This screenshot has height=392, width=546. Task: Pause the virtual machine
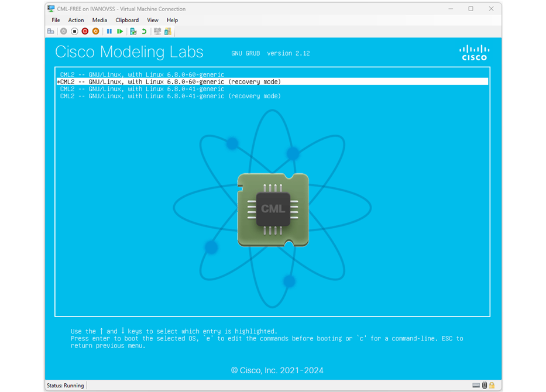tap(109, 32)
